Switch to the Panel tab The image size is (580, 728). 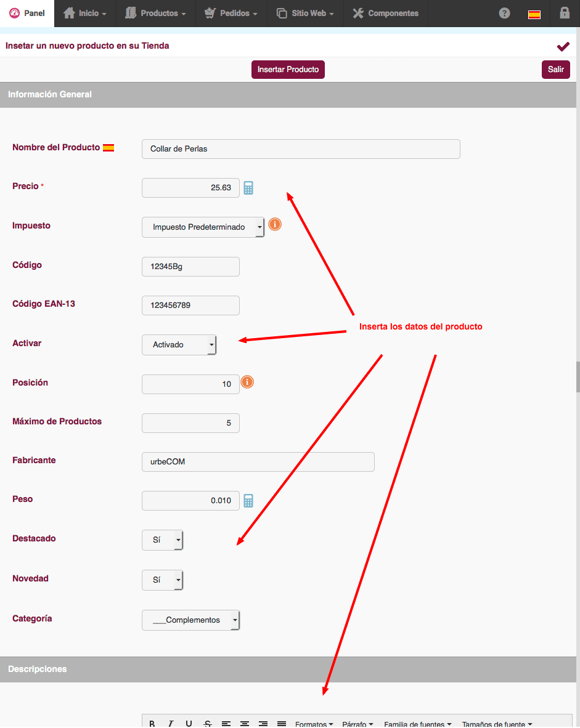(27, 13)
